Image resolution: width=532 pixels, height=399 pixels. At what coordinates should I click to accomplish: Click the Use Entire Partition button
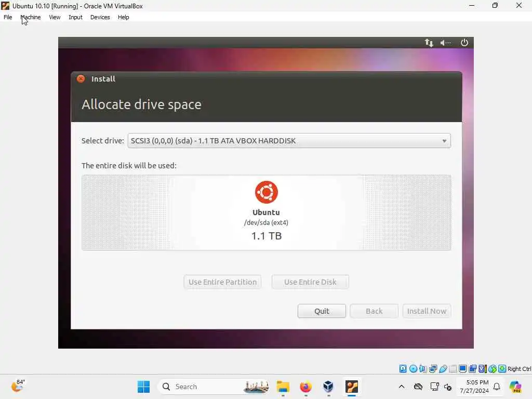pos(222,282)
